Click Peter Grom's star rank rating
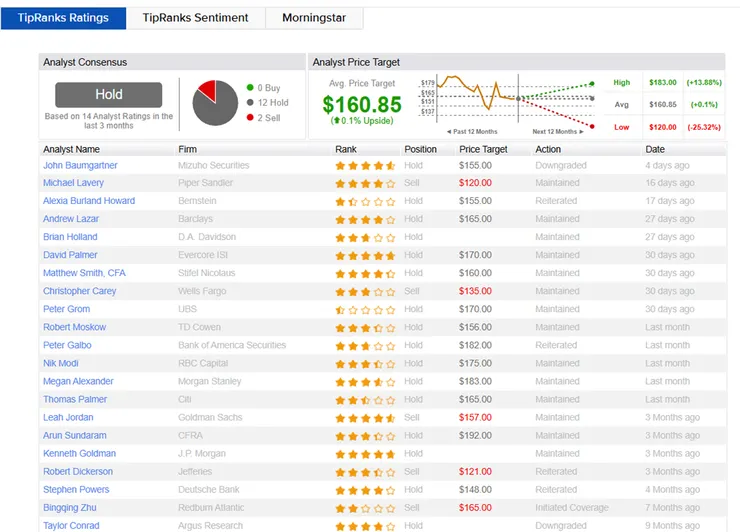This screenshot has width=740, height=532. (365, 310)
